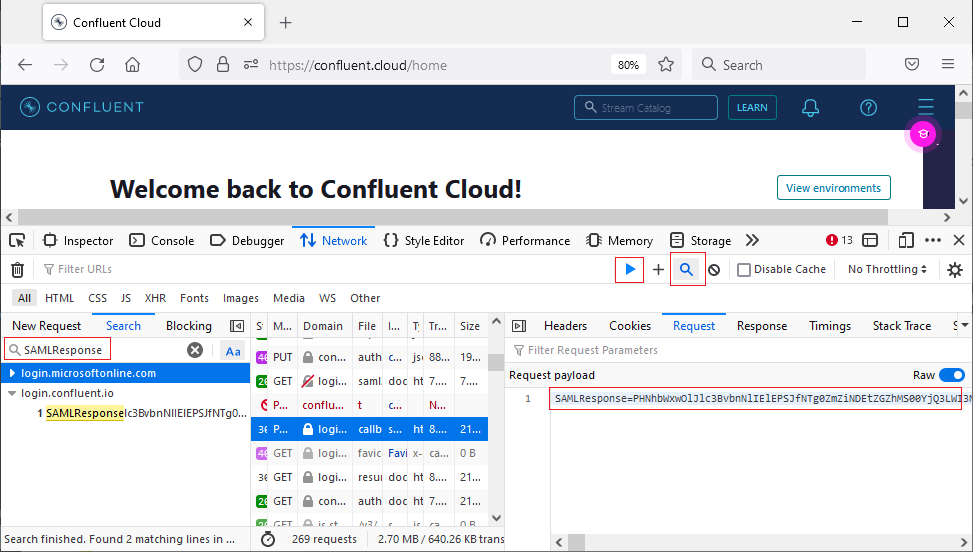Collapse the network action bar sidebar
The height and width of the screenshot is (552, 973).
(237, 326)
